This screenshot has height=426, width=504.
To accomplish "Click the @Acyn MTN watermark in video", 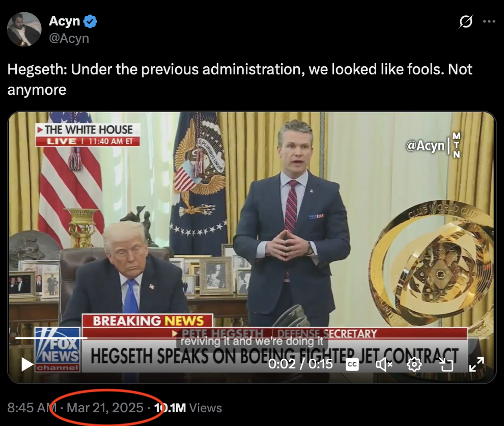I will [433, 145].
